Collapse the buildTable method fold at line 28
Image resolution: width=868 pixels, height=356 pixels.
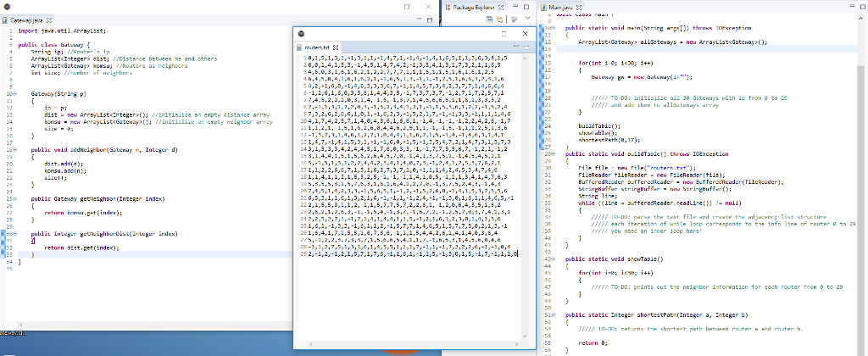[553, 153]
